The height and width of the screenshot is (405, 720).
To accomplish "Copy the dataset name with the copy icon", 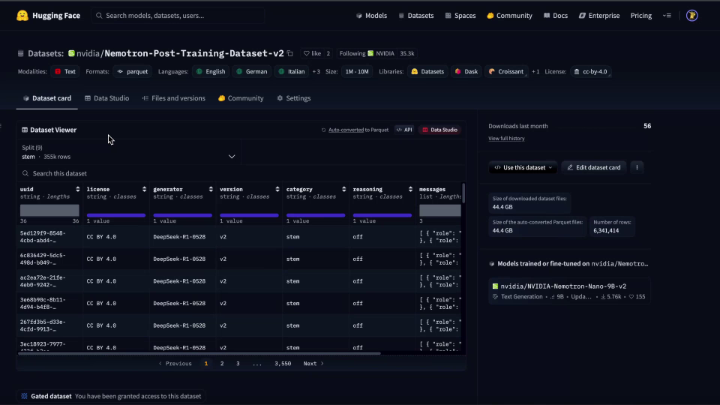I will tap(290, 54).
